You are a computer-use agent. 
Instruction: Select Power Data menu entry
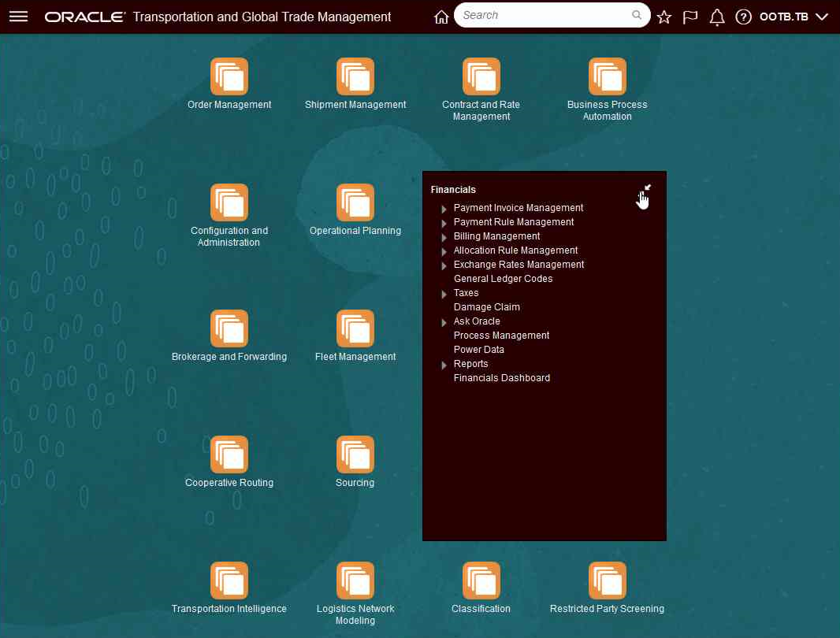click(478, 349)
